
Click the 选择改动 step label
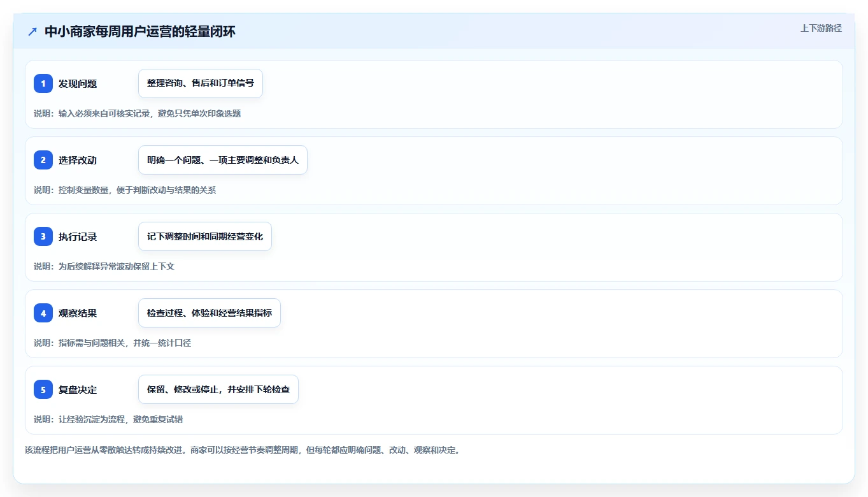point(78,160)
